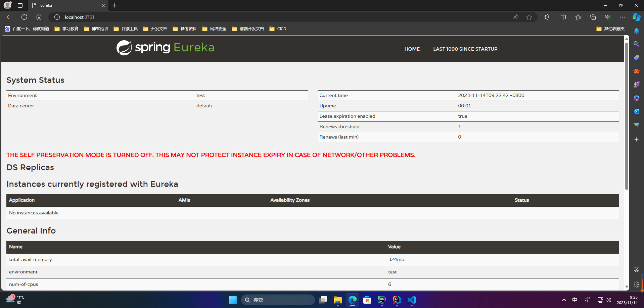The width and height of the screenshot is (644, 308).
Task: Select the 'Lease expiration enabled' label
Action: pos(347,116)
